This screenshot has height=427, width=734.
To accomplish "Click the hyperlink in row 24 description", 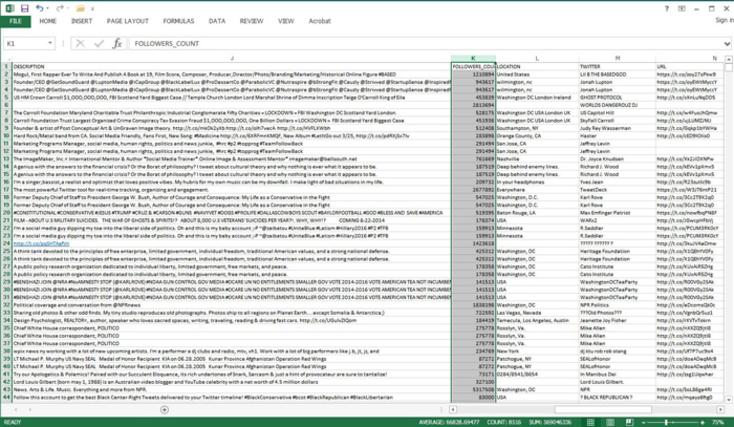I will 41,243.
